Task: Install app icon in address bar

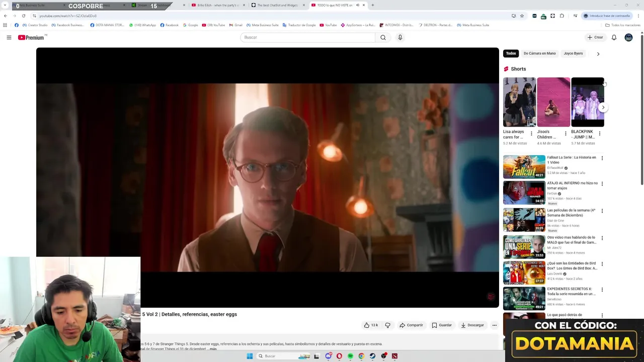Action: tap(513, 16)
